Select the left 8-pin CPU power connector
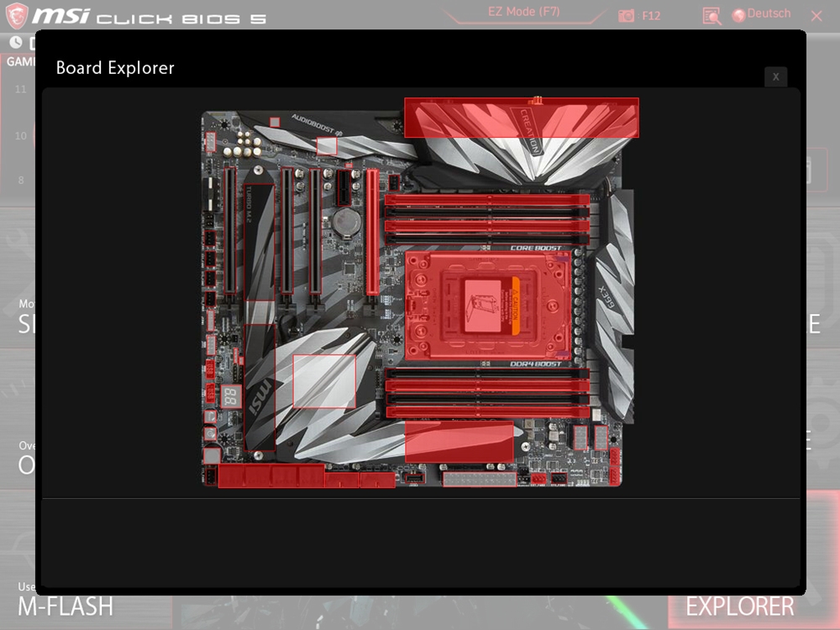This screenshot has width=840, height=630. click(x=580, y=437)
